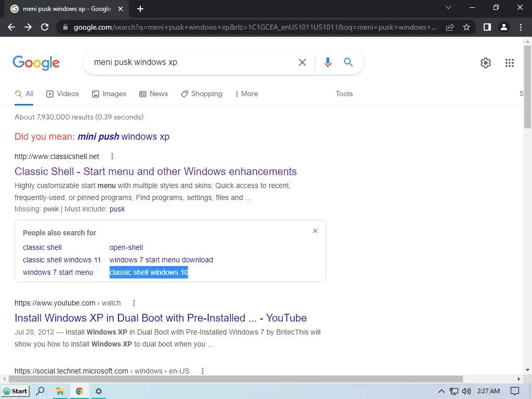Open the Install Windows XP YouTube result

(x=161, y=318)
